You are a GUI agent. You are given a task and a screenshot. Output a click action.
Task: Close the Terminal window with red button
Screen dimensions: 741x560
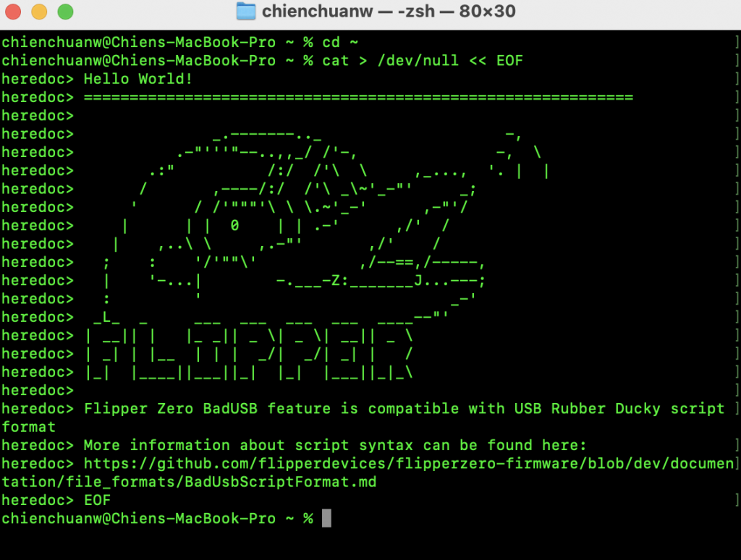pyautogui.click(x=13, y=12)
